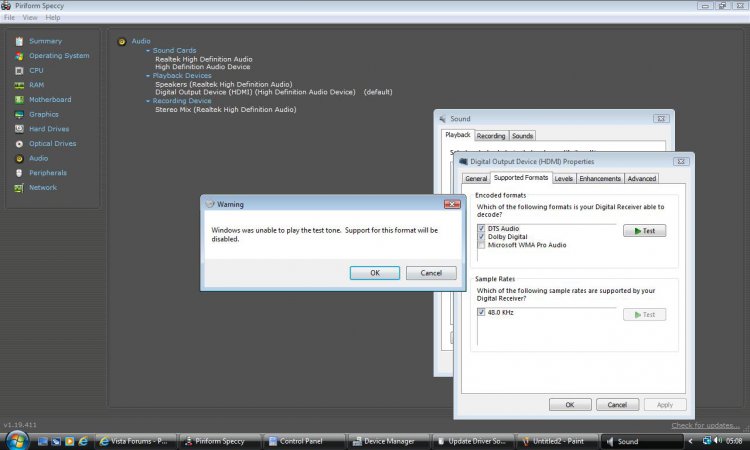Select Realtek High Definition Audio sound card
Screen dimensions: 750x450
[x=204, y=59]
